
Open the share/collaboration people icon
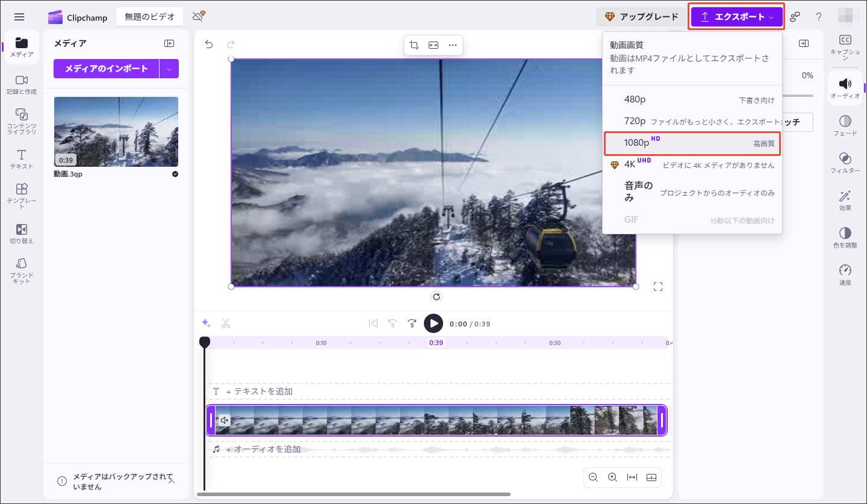tap(795, 17)
